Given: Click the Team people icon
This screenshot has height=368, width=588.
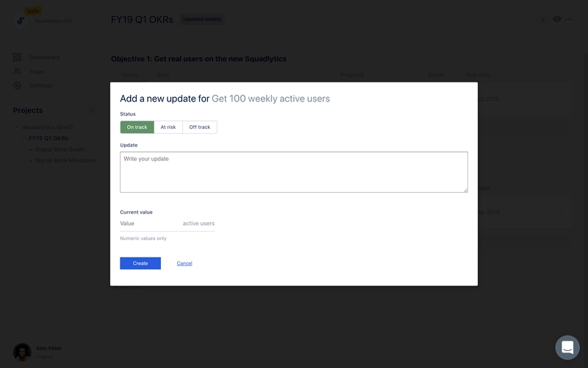Looking at the screenshot, I should 17,71.
